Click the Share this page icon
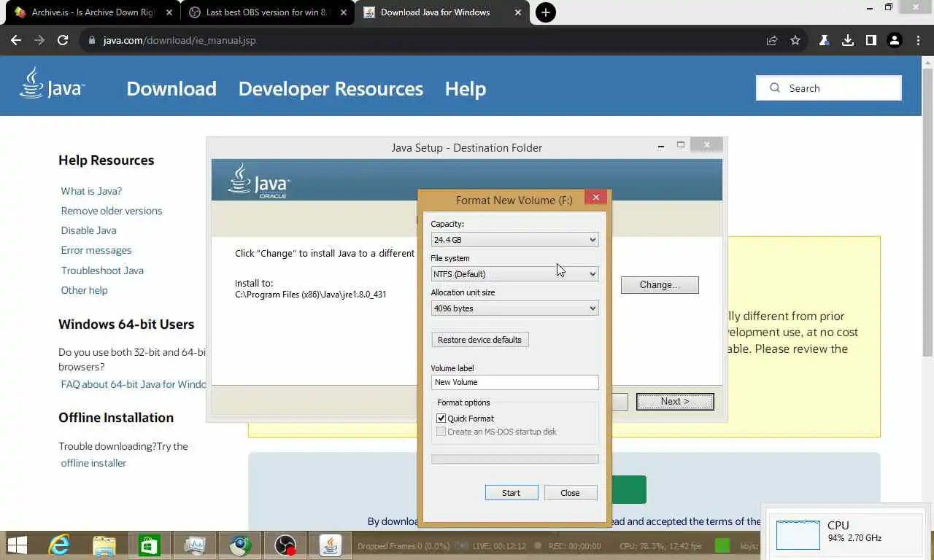The height and width of the screenshot is (560, 934). point(772,41)
